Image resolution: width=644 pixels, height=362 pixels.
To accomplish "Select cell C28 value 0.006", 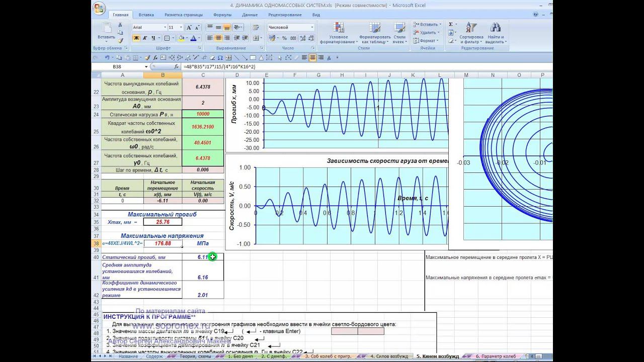I will 203,170.
